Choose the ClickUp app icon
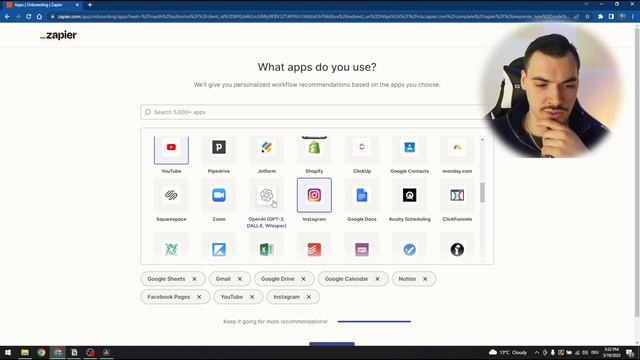Viewport: 640px width, 360px height. [362, 147]
